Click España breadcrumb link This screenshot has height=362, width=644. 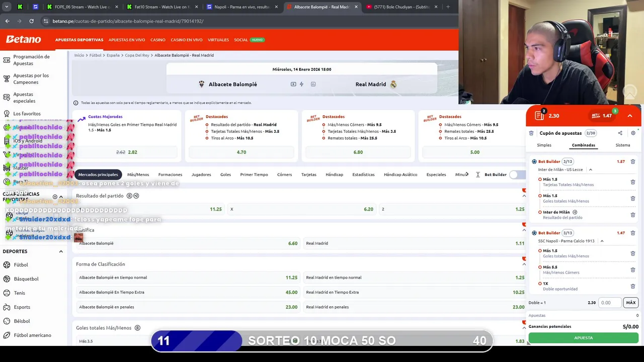[113, 55]
